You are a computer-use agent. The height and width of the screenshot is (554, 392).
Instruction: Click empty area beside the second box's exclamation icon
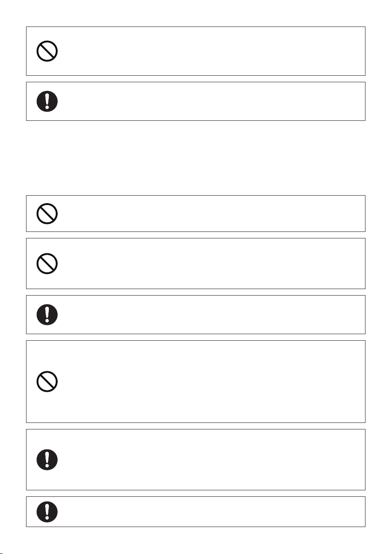point(212,101)
